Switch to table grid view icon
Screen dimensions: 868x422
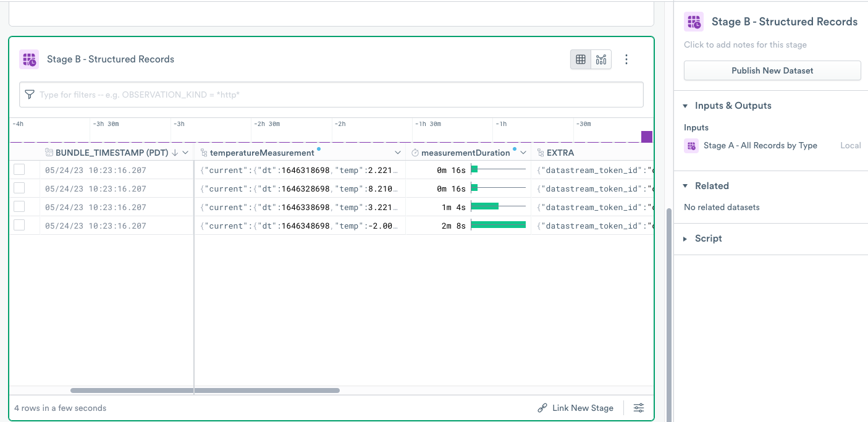point(580,59)
